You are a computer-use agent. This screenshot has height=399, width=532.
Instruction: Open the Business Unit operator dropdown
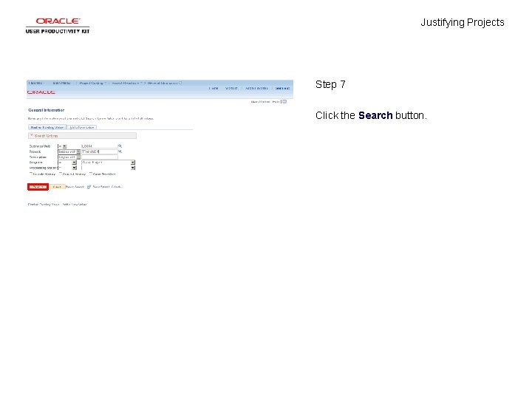[x=62, y=146]
